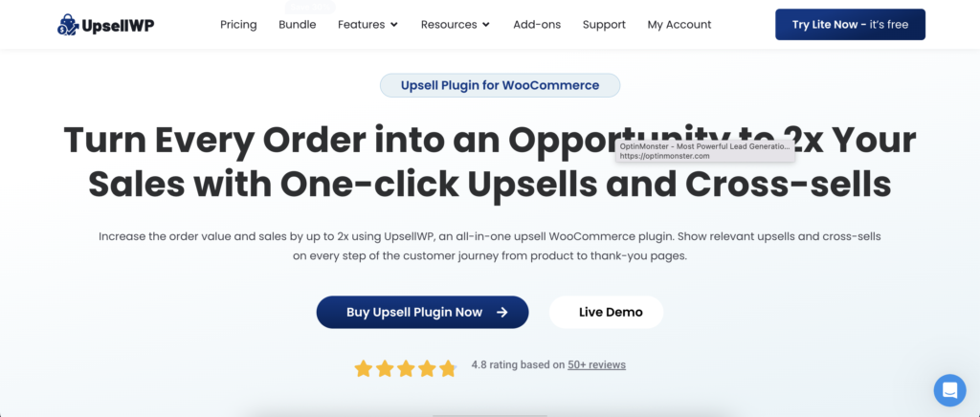Screen dimensions: 980x417
Task: Click Buy Upsell Plugin Now button
Action: (x=422, y=312)
